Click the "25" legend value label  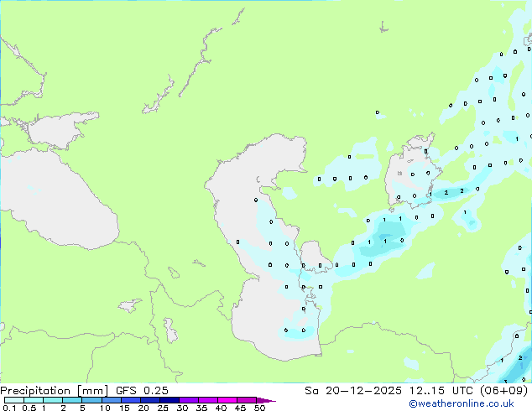tap(163, 408)
